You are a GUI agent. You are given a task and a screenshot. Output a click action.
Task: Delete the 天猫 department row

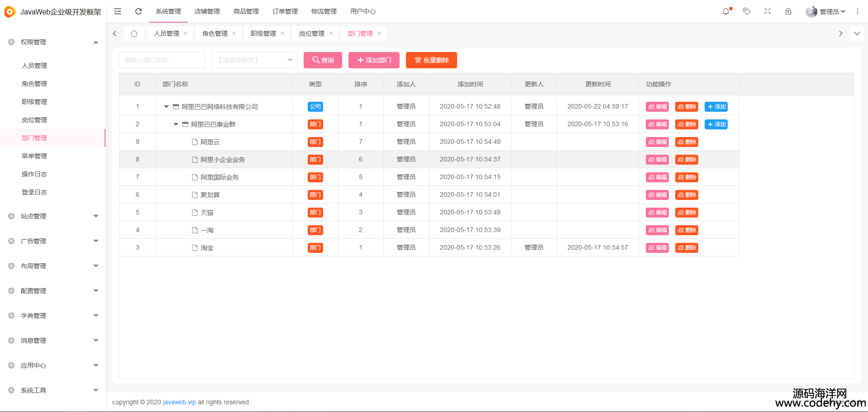(x=687, y=213)
